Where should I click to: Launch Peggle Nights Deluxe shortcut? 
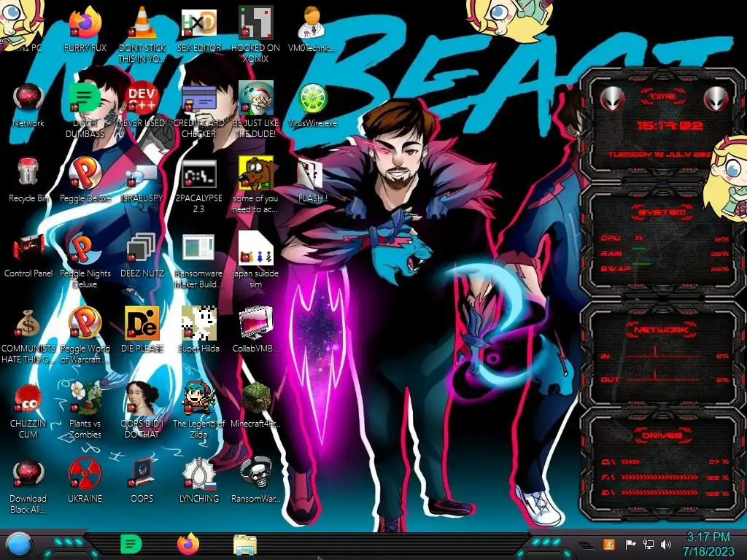(x=85, y=248)
